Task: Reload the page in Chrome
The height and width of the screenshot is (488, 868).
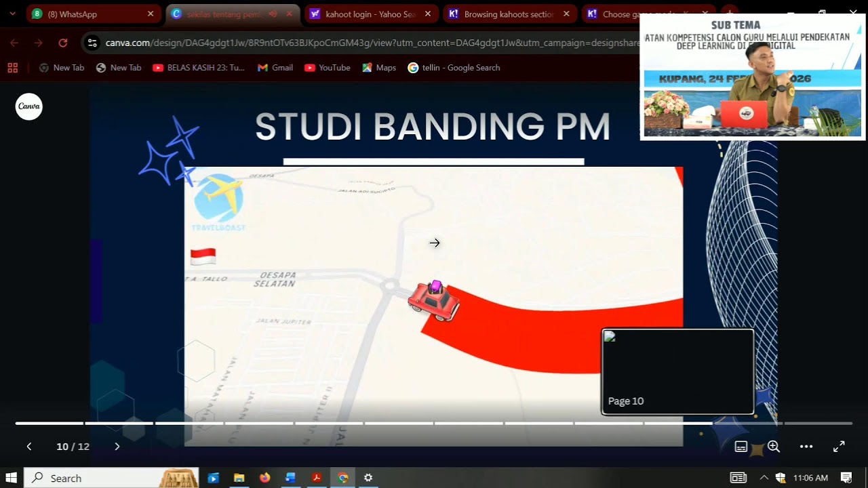Action: pyautogui.click(x=63, y=43)
